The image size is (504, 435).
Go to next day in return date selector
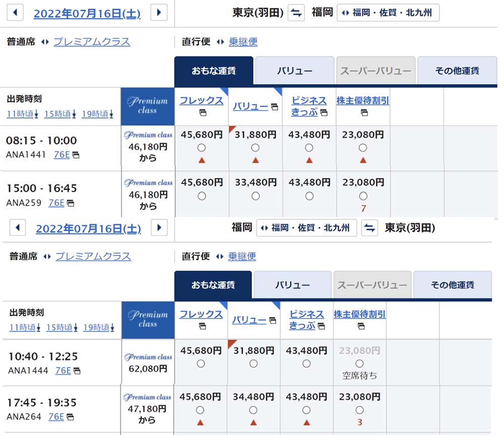point(159,228)
